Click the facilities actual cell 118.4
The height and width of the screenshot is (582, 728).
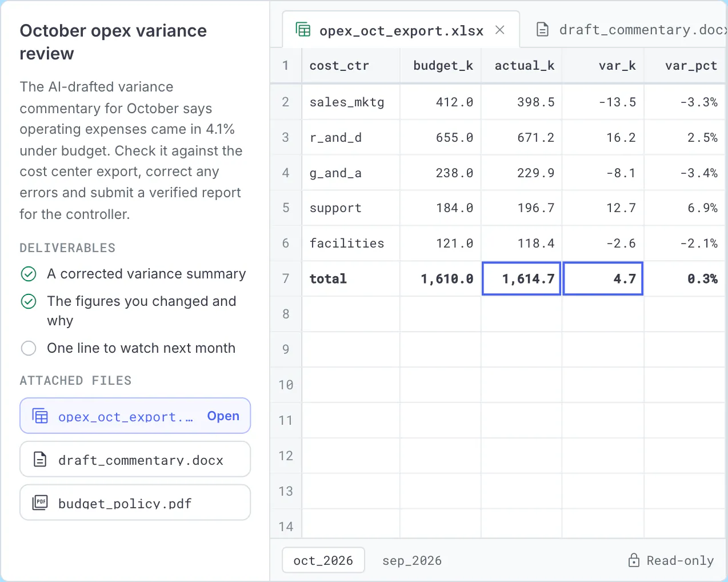[522, 244]
